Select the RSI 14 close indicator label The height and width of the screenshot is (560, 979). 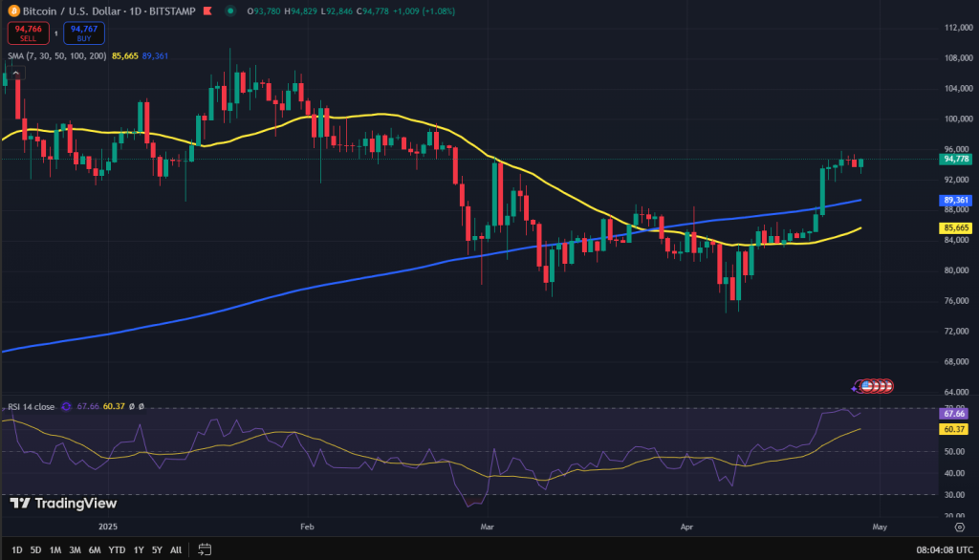click(32, 407)
